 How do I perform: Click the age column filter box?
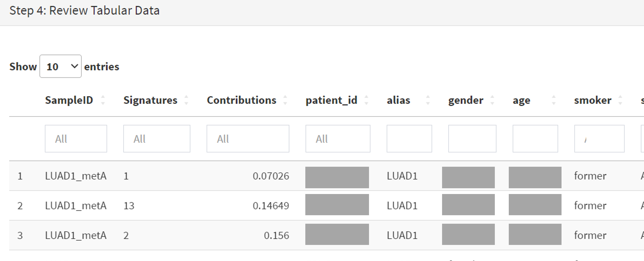click(535, 139)
